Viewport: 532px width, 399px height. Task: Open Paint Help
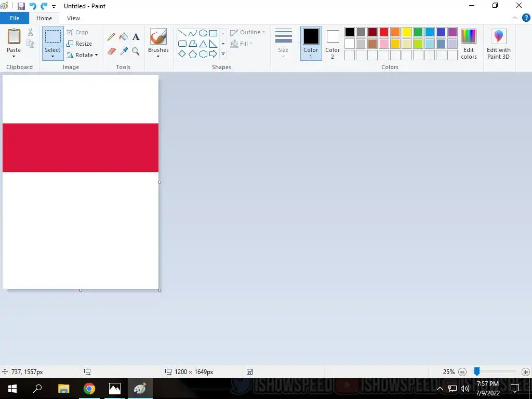(526, 18)
